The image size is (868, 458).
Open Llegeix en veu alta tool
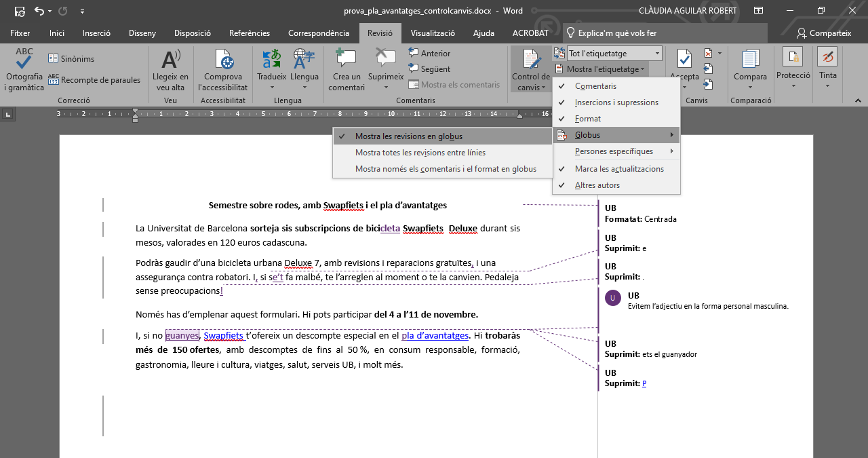[x=170, y=61]
